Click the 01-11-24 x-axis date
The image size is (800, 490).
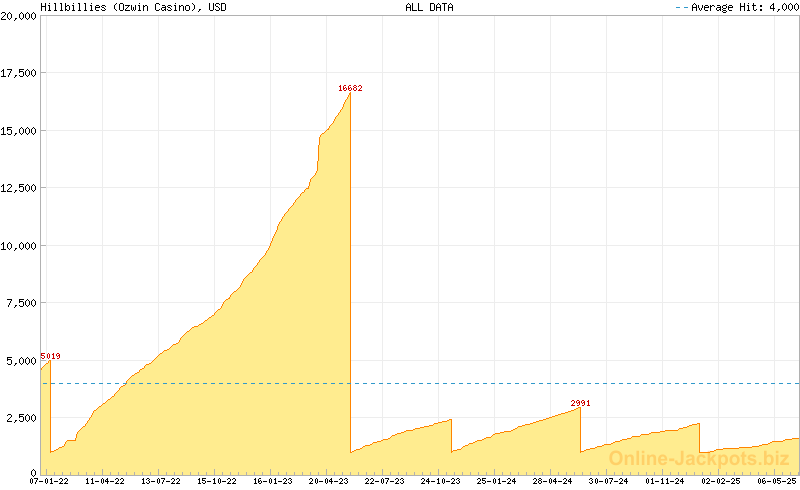[x=665, y=481]
